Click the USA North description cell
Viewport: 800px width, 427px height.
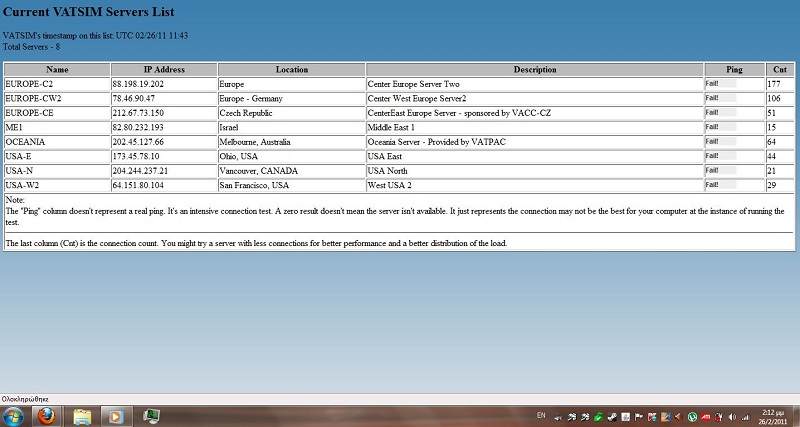click(x=535, y=171)
